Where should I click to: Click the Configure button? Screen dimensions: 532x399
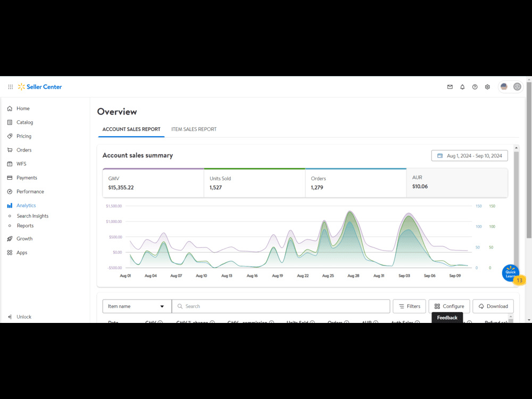point(449,306)
